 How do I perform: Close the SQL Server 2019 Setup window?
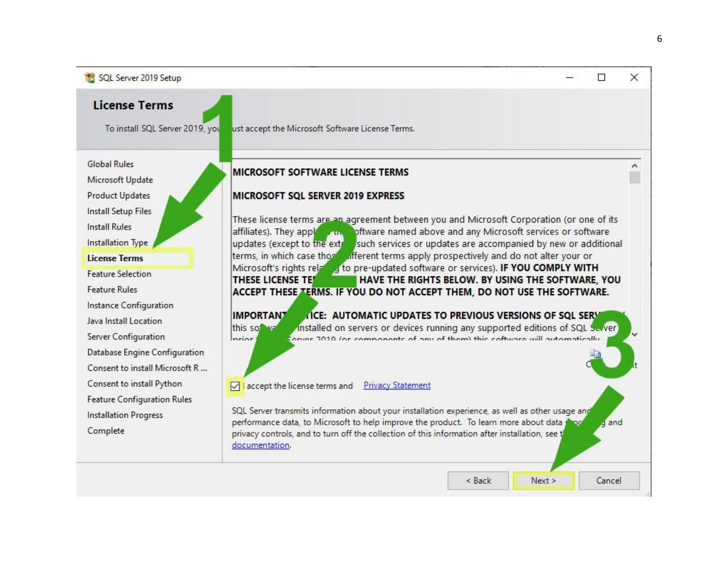click(x=634, y=78)
